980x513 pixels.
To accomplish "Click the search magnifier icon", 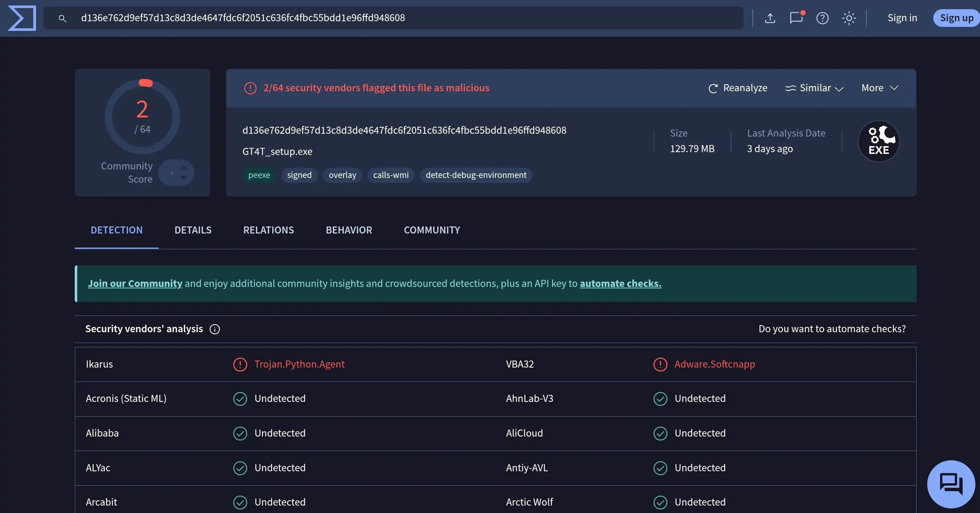I will [x=62, y=18].
